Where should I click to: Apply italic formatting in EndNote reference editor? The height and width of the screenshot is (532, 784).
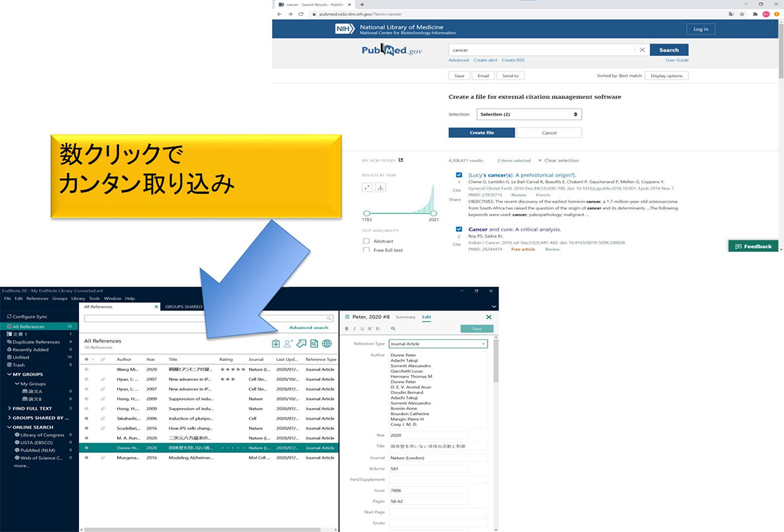click(355, 328)
